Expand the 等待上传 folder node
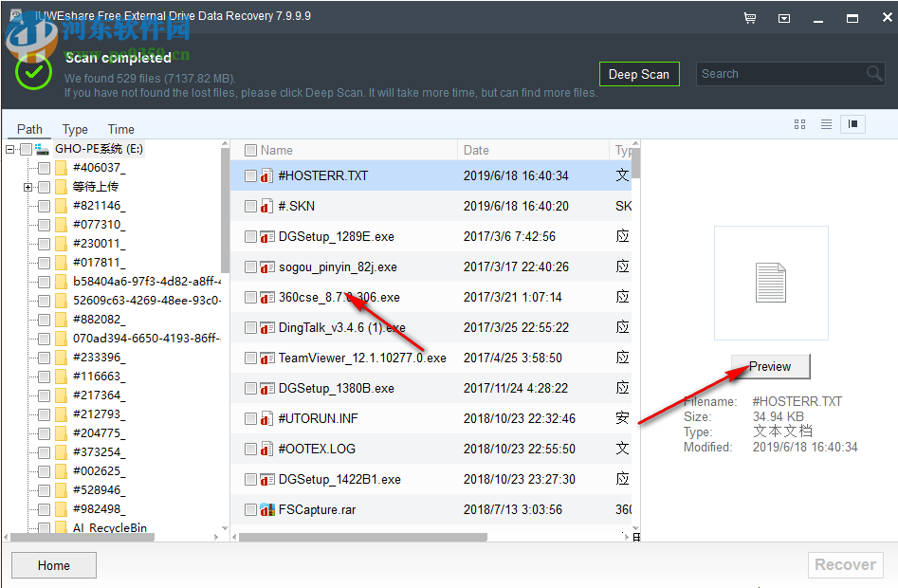 tap(26, 187)
